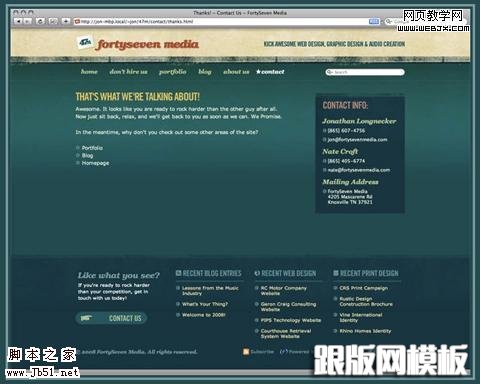Open Rustic Design Construction Brochure link

click(x=366, y=301)
